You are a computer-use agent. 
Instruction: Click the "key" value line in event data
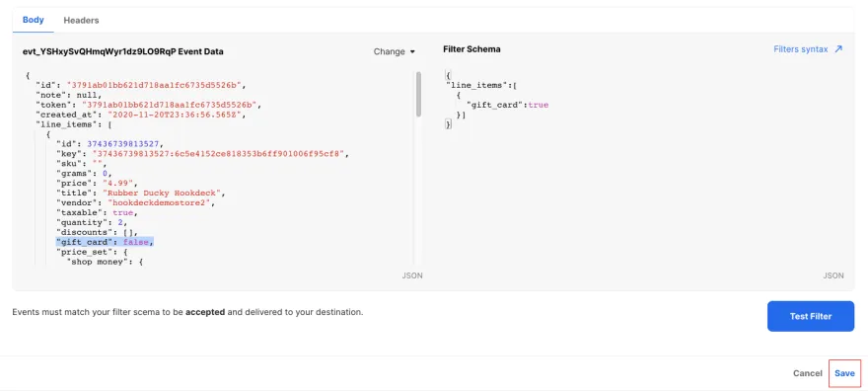coord(202,154)
